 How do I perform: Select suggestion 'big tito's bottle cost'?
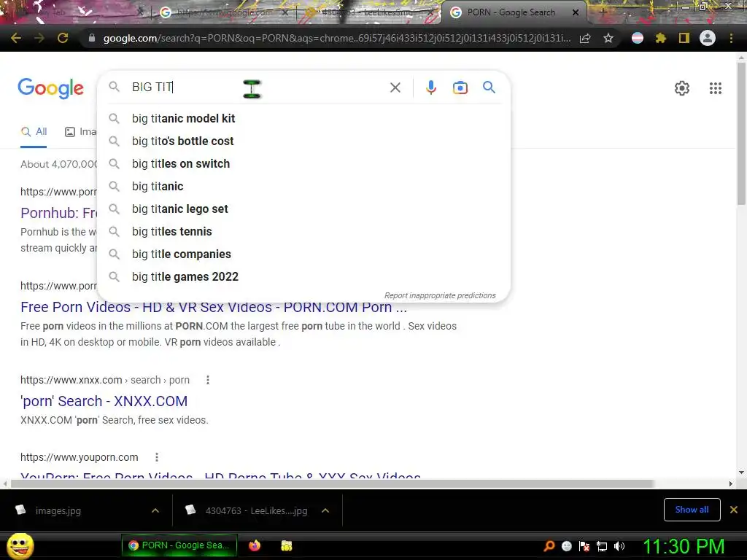[x=303, y=141]
